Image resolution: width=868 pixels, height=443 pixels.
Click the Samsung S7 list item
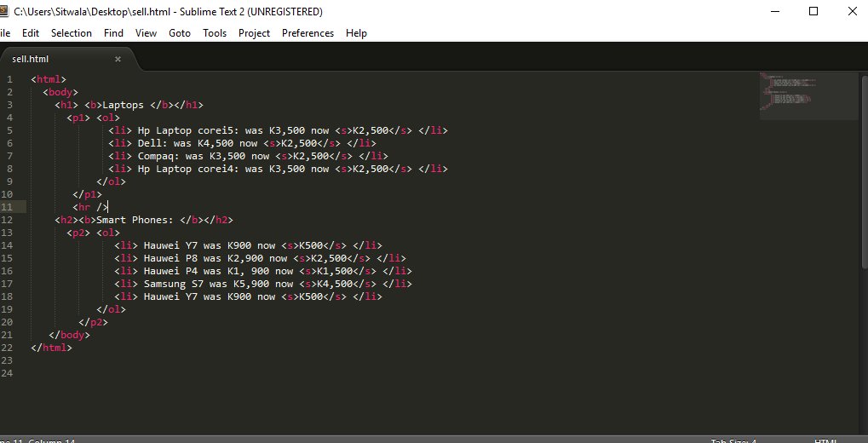(x=263, y=284)
